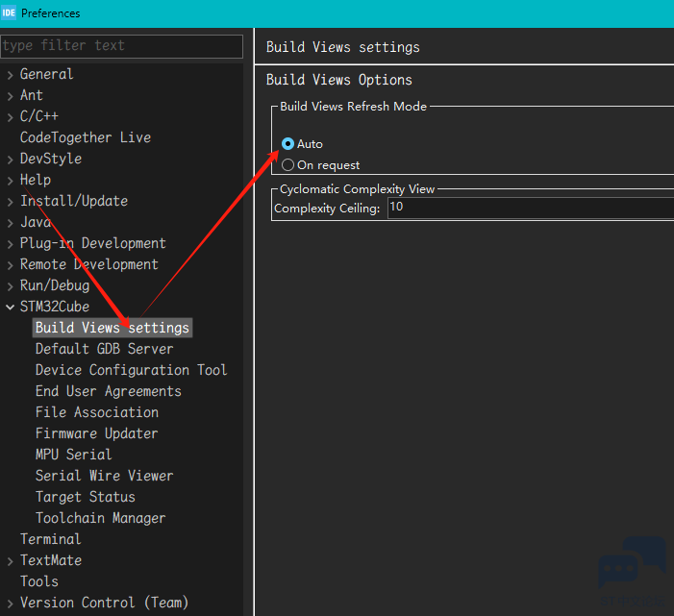Expand the Ant preferences node arrow
Viewport: 674px width, 616px height.
11,96
